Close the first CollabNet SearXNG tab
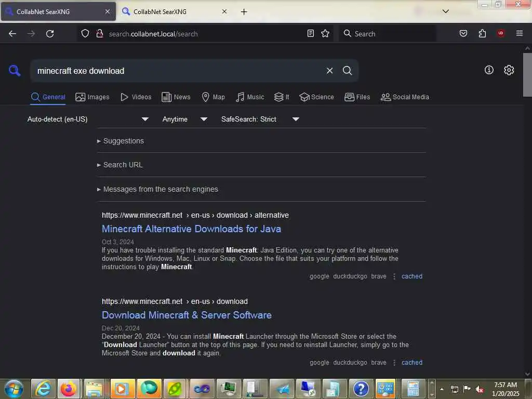The height and width of the screenshot is (399, 532). 108,11
